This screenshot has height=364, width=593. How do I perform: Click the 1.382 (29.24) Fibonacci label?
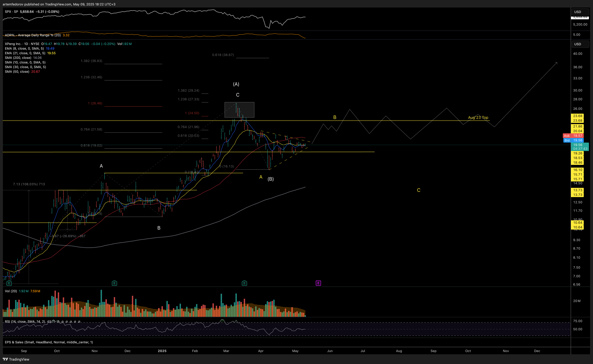189,91
